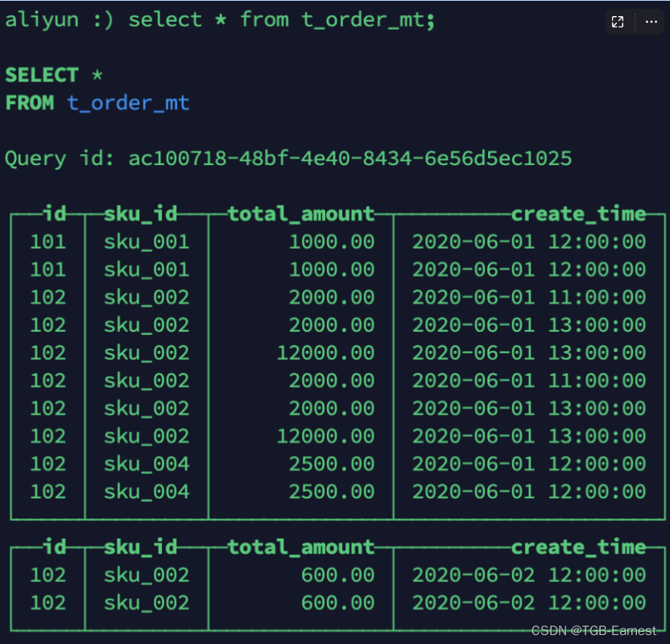Click the id header of the lower result table
The width and height of the screenshot is (670, 644).
click(x=54, y=547)
